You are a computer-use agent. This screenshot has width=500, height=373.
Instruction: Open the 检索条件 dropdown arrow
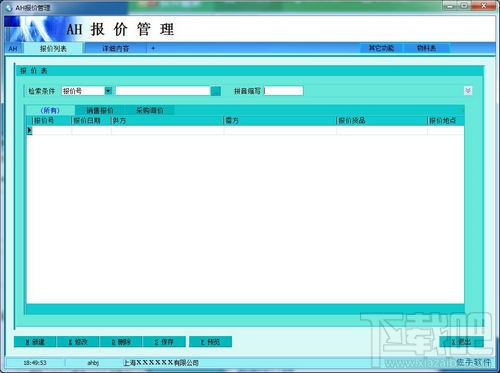click(108, 90)
